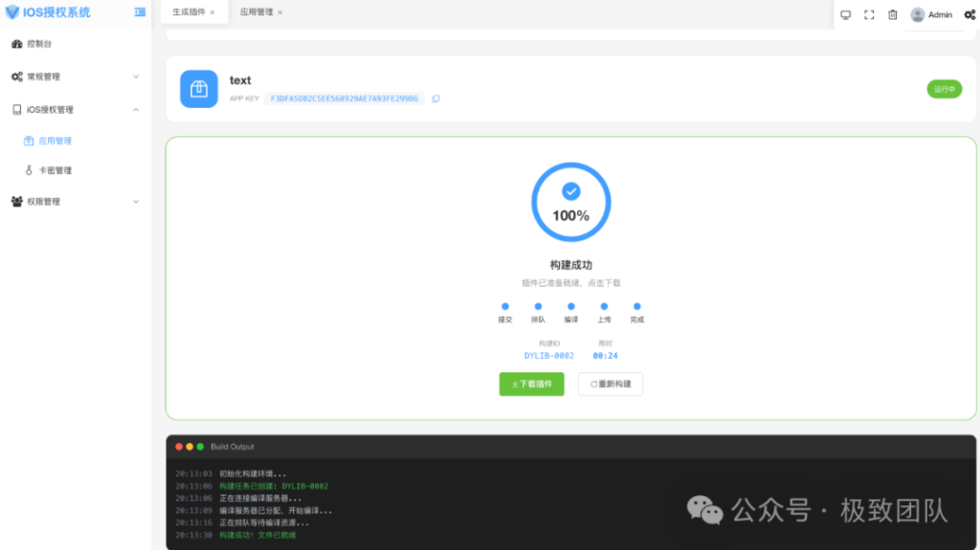Click the 构建成功 heading text
Image resolution: width=980 pixels, height=550 pixels.
[570, 265]
